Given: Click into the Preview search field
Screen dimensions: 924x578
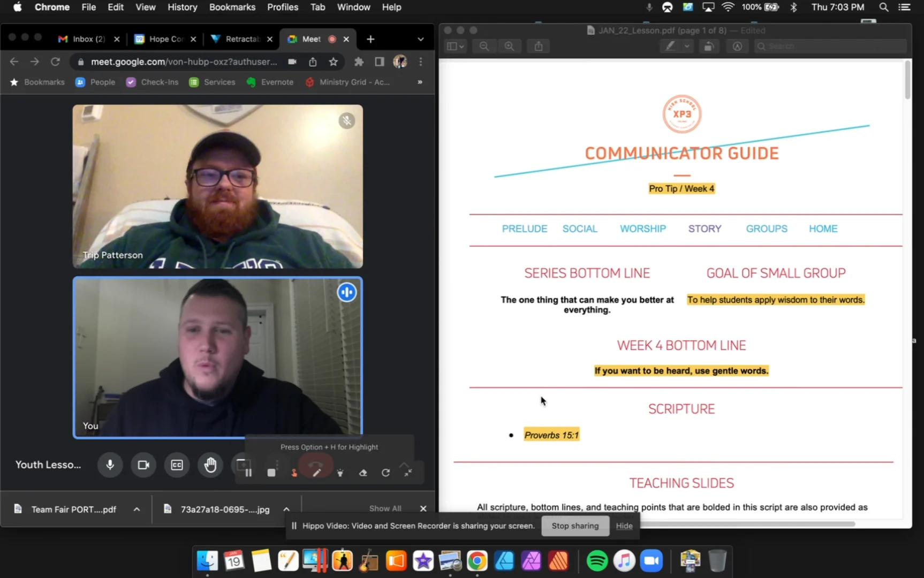Looking at the screenshot, I should click(830, 46).
